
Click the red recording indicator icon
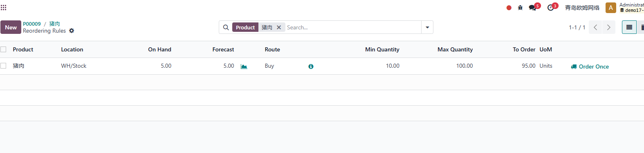509,8
